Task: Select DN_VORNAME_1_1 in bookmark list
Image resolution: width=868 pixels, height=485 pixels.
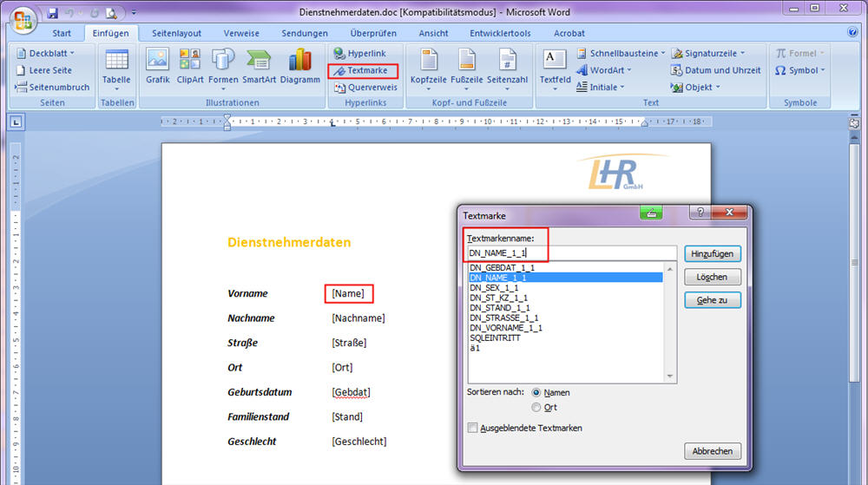Action: pyautogui.click(x=565, y=328)
